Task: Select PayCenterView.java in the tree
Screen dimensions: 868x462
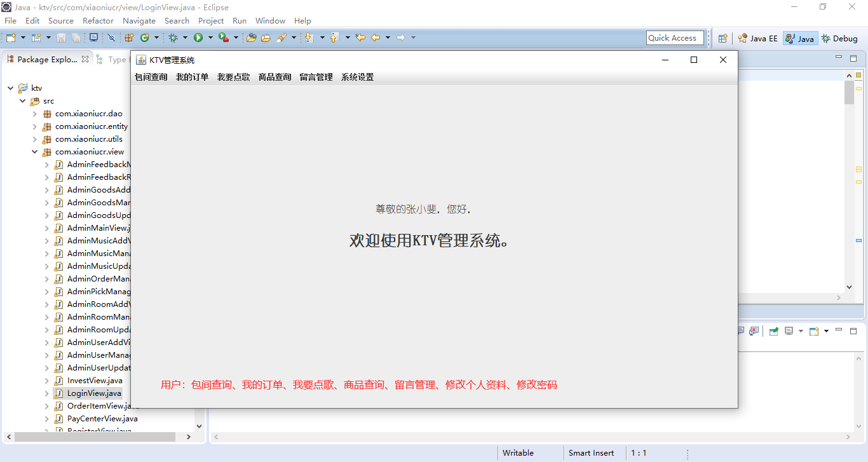Action: click(102, 419)
